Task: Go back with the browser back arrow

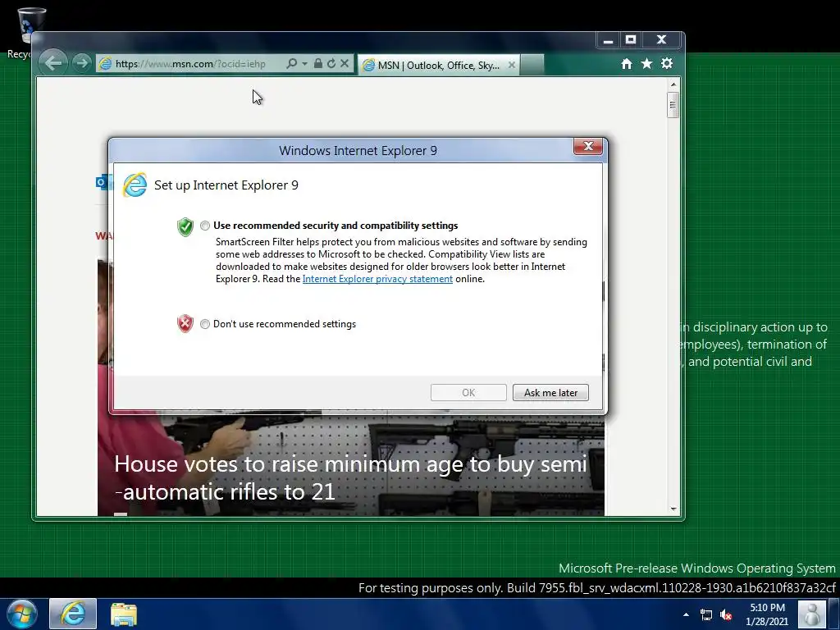Action: [53, 63]
